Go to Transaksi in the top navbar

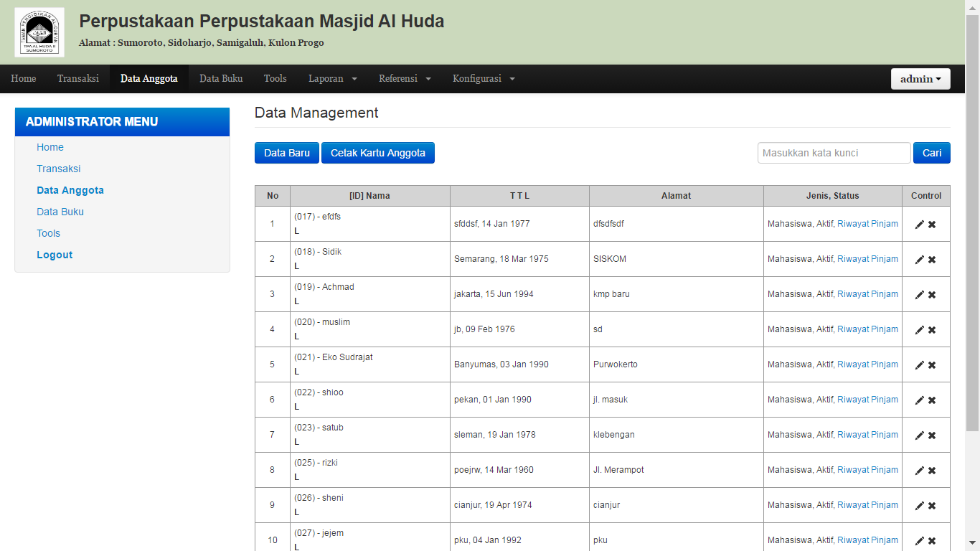[x=78, y=79]
